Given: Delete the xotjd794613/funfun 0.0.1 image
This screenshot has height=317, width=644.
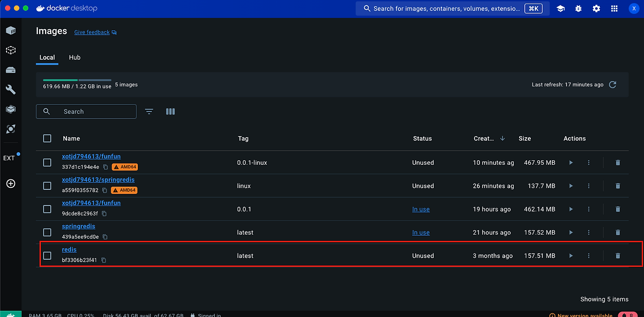Looking at the screenshot, I should click(x=618, y=209).
